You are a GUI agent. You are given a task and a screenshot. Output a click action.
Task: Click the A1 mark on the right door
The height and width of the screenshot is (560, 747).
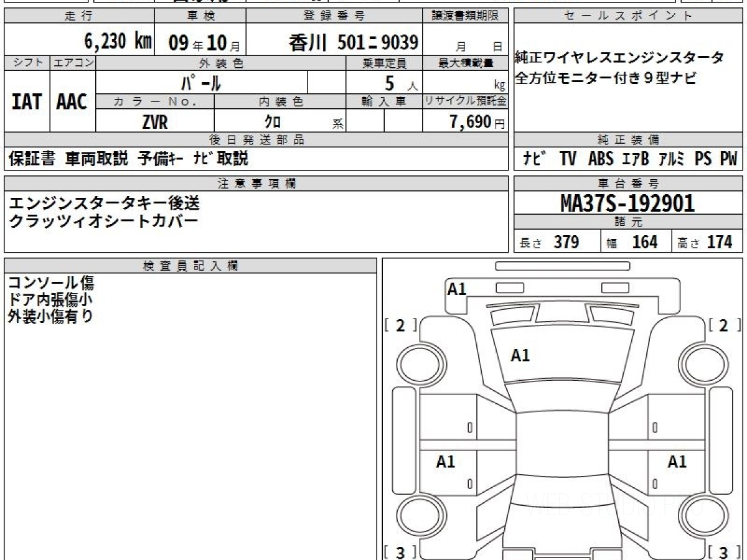(x=677, y=462)
